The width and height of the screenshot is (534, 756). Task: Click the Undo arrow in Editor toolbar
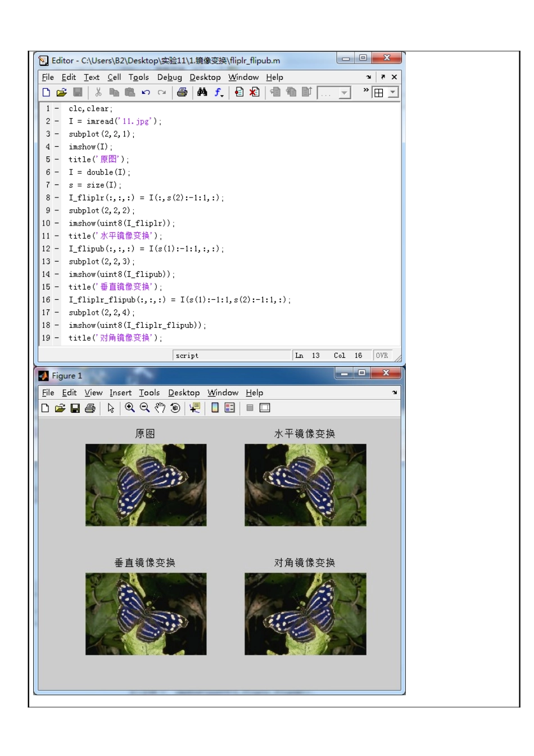(x=146, y=92)
